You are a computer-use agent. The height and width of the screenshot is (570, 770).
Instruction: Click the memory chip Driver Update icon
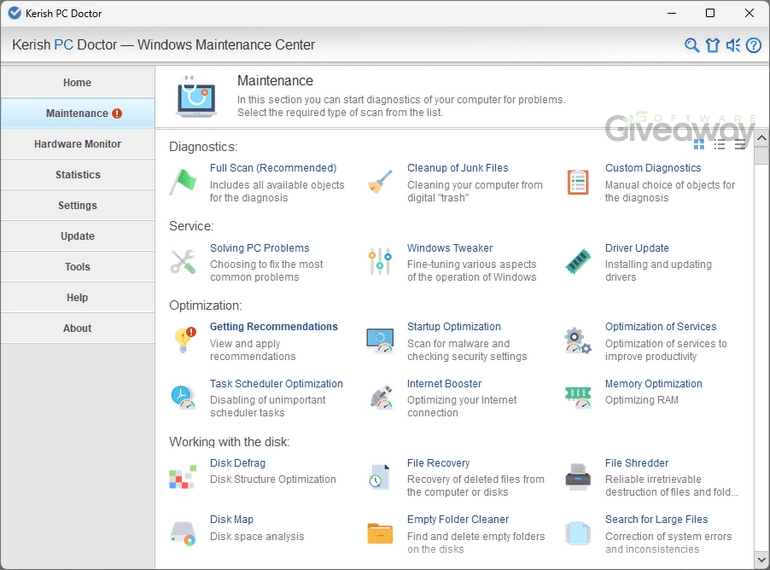pos(578,261)
